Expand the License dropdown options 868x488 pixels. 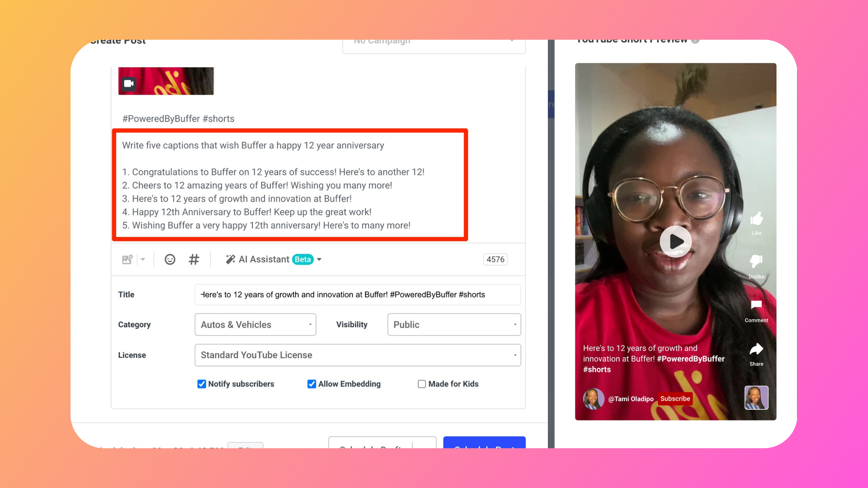click(515, 354)
